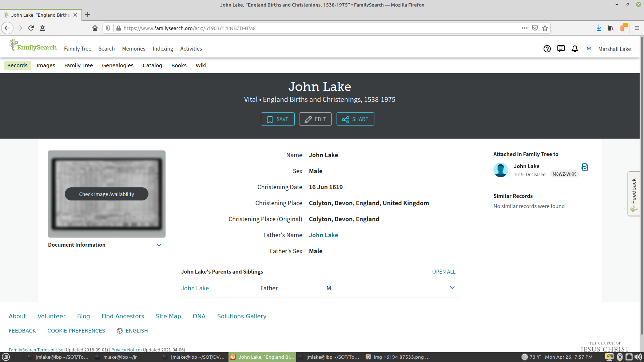Open the Indexing menu

coord(163,49)
